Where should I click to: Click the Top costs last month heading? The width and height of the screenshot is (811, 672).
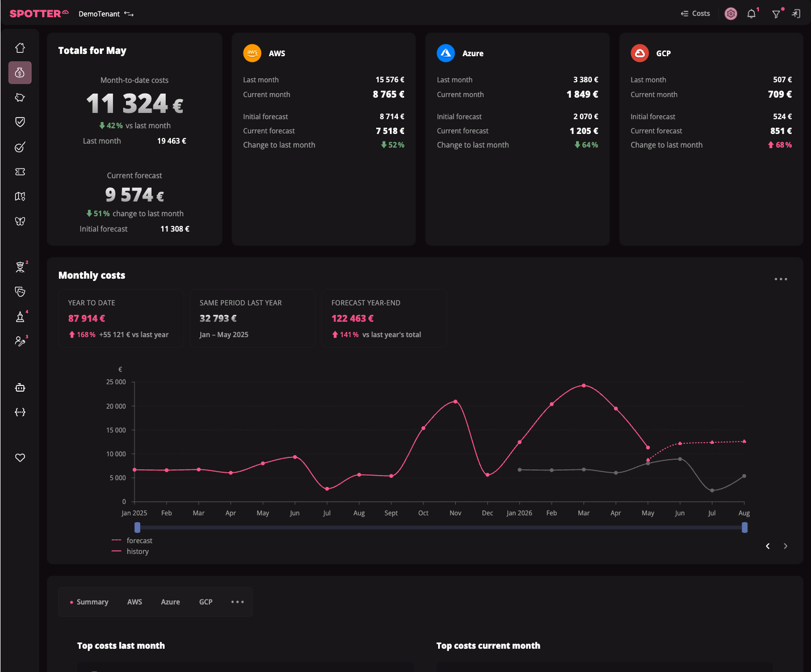coord(121,646)
